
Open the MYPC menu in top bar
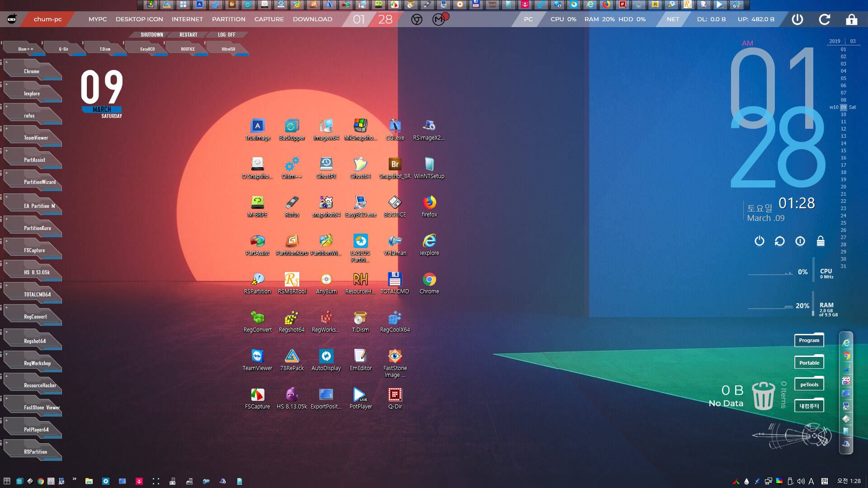[98, 19]
